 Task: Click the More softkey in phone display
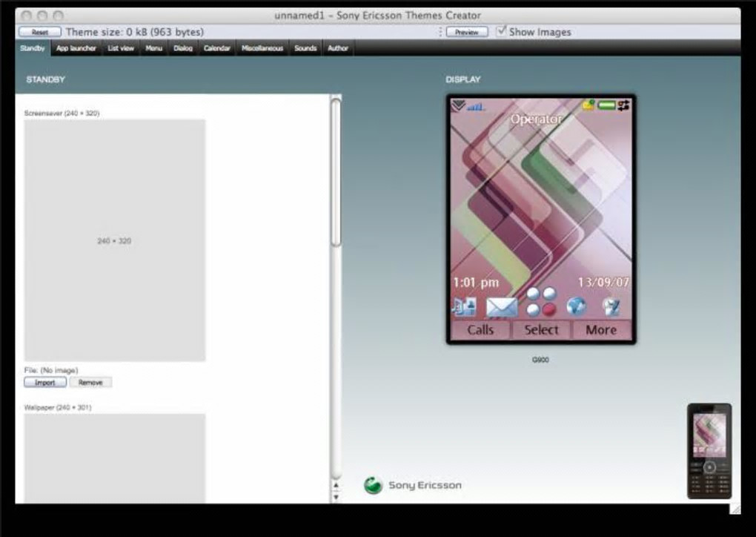pyautogui.click(x=601, y=330)
